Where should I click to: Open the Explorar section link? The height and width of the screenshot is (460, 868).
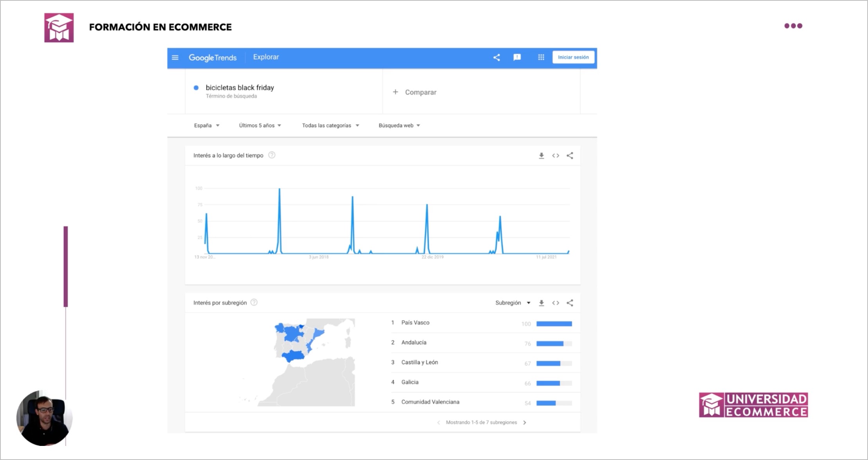(x=266, y=57)
